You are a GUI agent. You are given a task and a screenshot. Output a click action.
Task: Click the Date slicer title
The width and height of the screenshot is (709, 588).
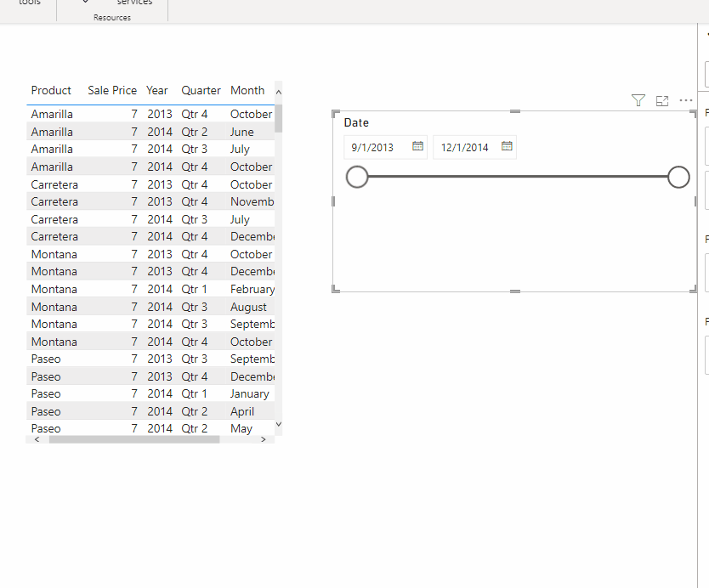coord(356,122)
